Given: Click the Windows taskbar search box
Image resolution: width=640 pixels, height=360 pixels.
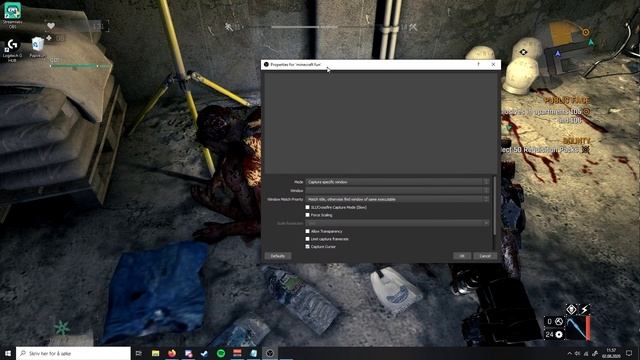Looking at the screenshot, I should coord(73,353).
